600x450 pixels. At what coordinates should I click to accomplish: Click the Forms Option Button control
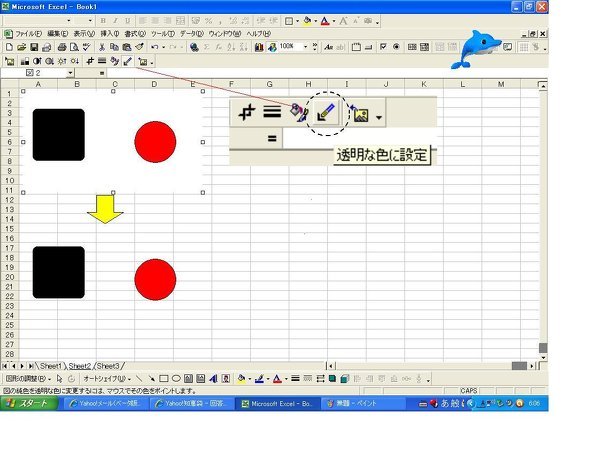coord(396,47)
